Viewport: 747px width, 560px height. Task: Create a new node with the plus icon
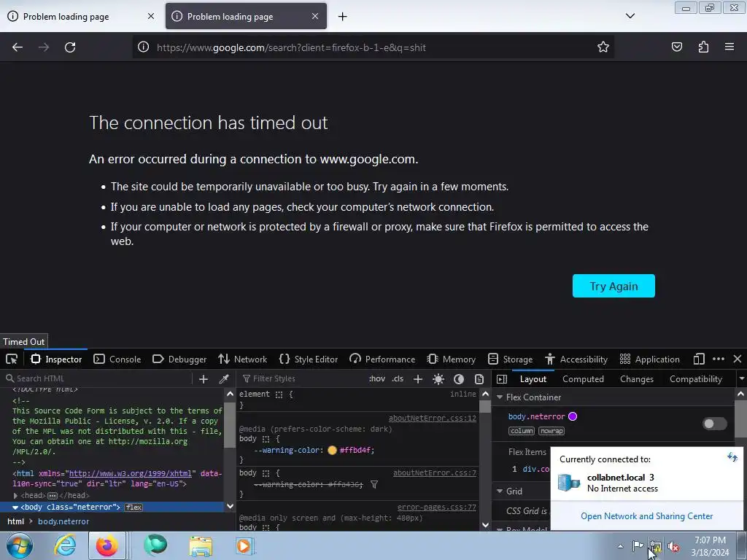point(204,379)
